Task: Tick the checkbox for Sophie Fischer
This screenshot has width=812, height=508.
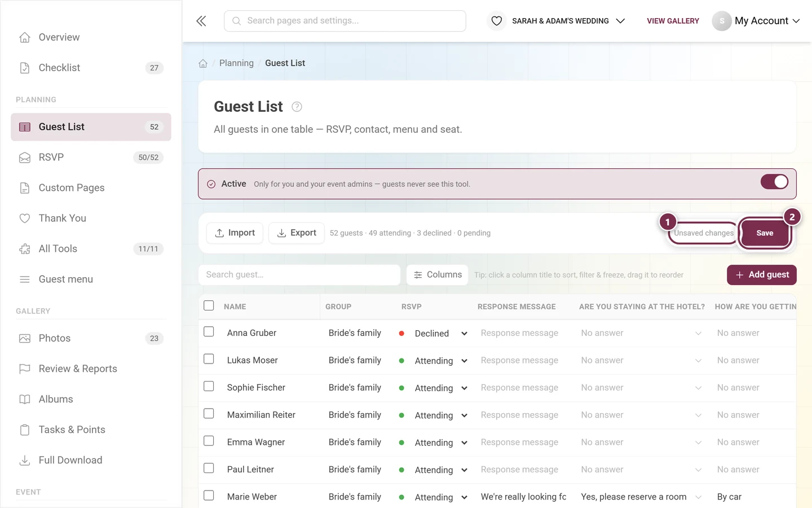Action: (x=209, y=386)
